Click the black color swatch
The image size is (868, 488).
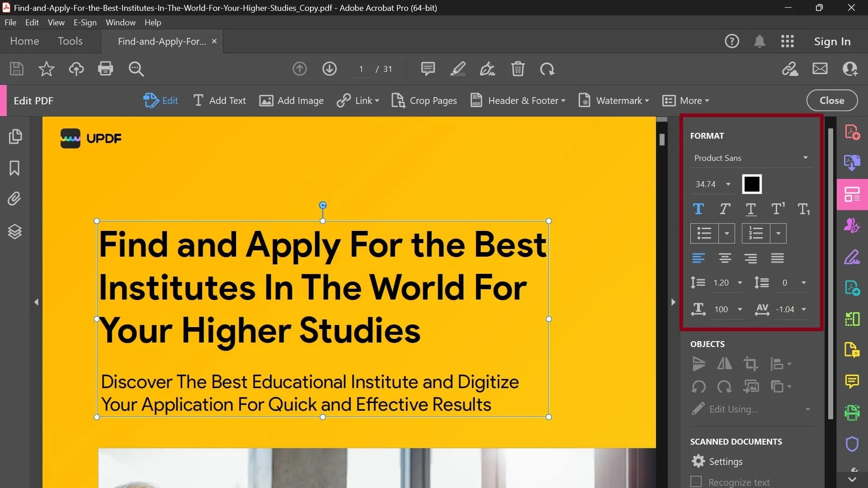[752, 184]
